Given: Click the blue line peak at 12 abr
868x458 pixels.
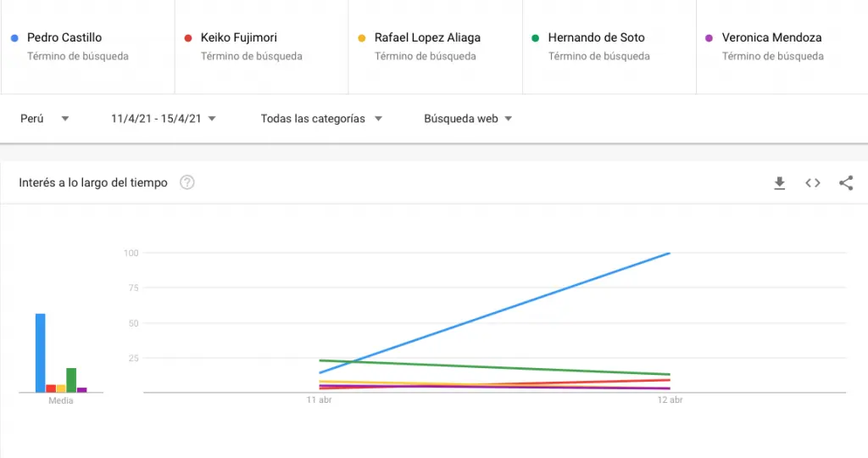Looking at the screenshot, I should click(670, 253).
